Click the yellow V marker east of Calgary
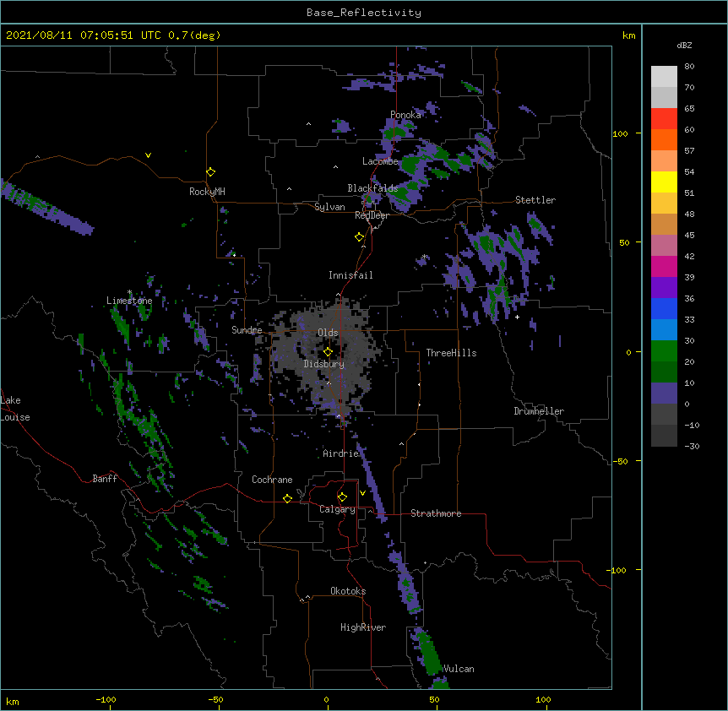728x711 pixels. [x=362, y=493]
